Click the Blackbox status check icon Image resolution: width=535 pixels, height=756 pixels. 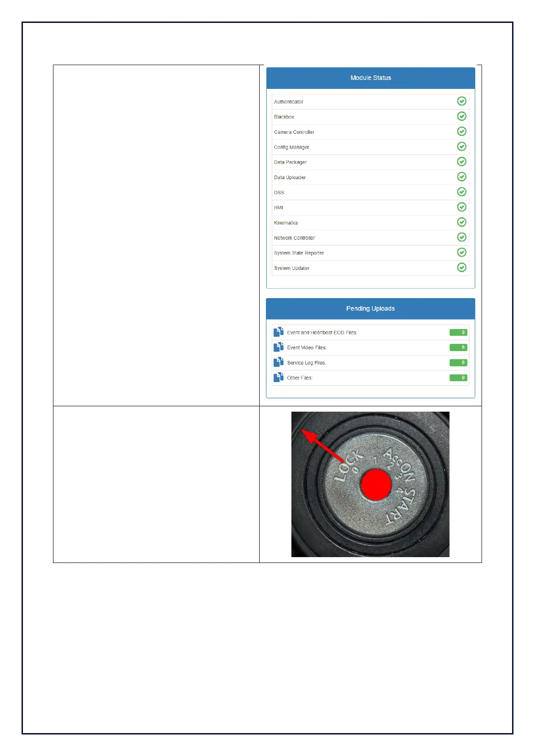point(461,116)
